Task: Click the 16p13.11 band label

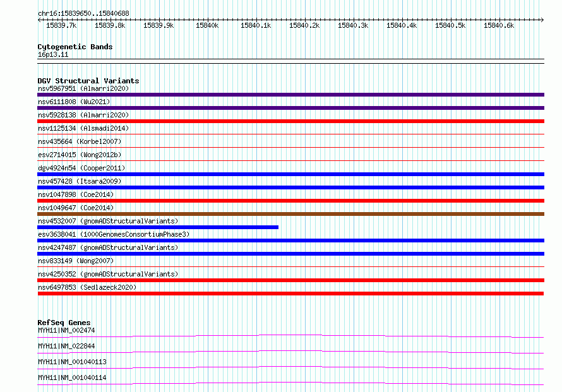Action: [53, 54]
